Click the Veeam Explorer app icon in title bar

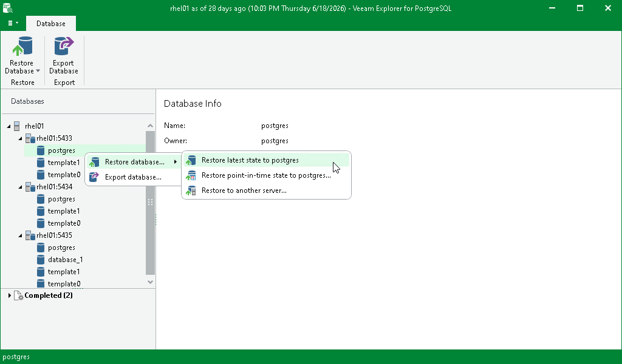[7, 7]
